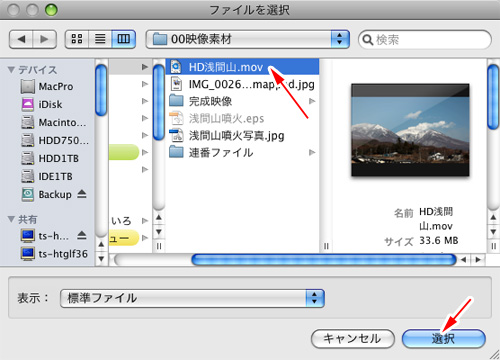Select HD浅間山.mov file
Screen dimensions: 500x360
tap(242, 67)
